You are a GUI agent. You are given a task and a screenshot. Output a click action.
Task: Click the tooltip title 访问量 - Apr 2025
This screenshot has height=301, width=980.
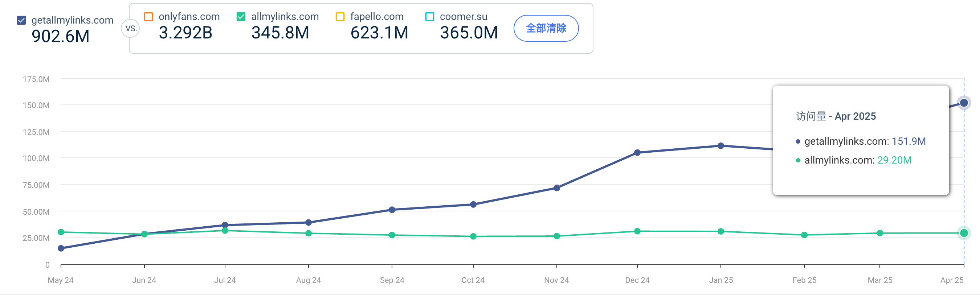click(836, 116)
